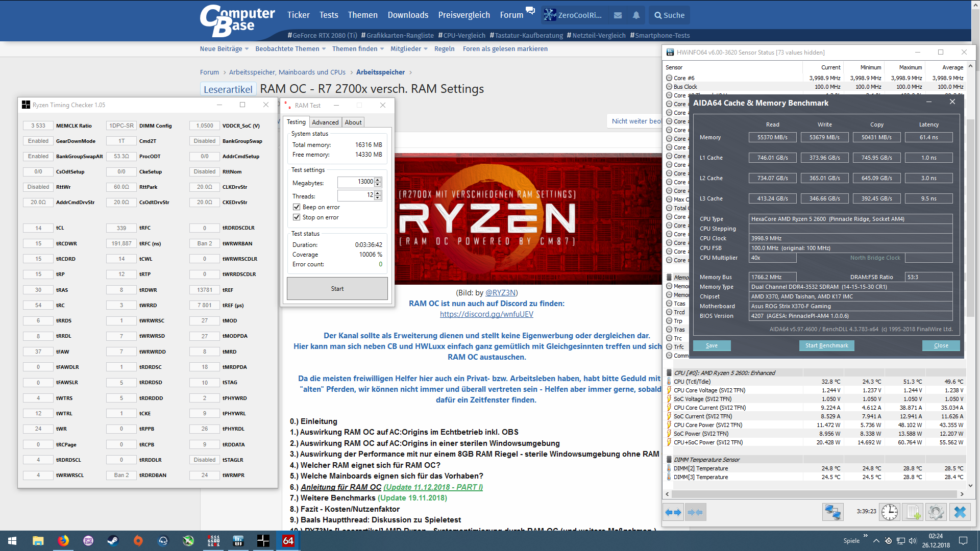Open the About tab in RAM Test
This screenshot has width=980, height=551.
tap(353, 122)
